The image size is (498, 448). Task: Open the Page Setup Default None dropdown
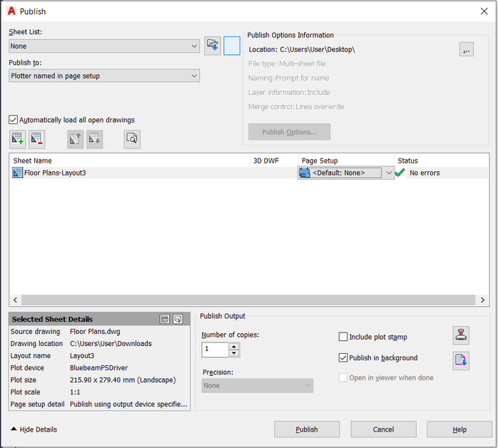389,173
